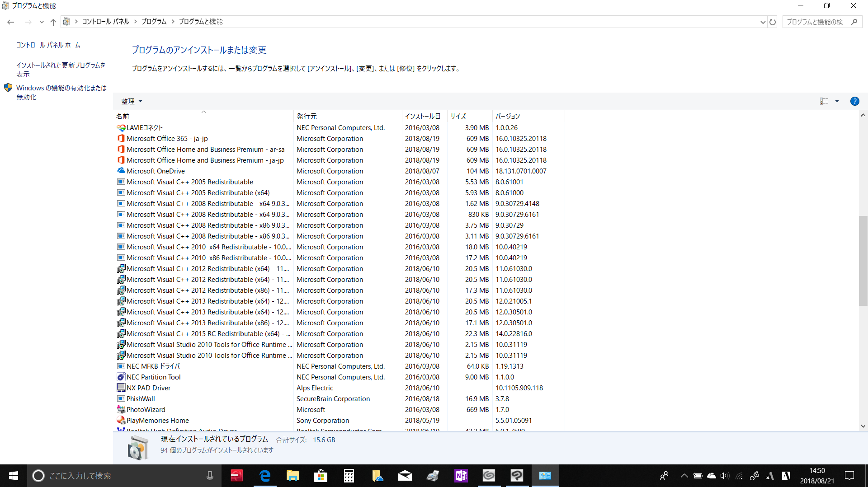
Task: Click the LAVIEコネクト program icon
Action: coord(121,128)
